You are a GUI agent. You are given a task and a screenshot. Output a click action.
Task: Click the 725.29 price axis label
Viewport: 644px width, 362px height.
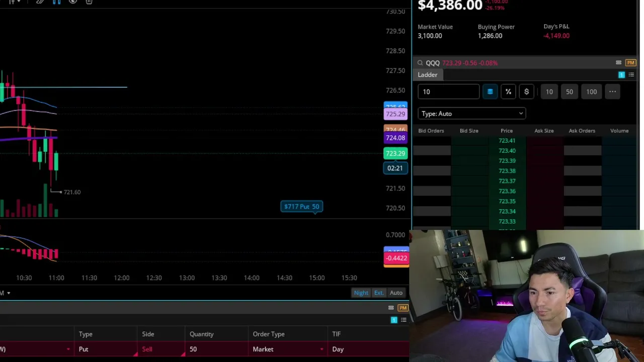click(395, 114)
